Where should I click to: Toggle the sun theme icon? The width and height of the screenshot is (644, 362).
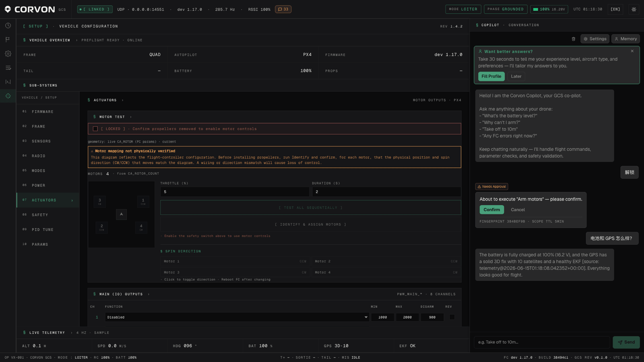(634, 9)
